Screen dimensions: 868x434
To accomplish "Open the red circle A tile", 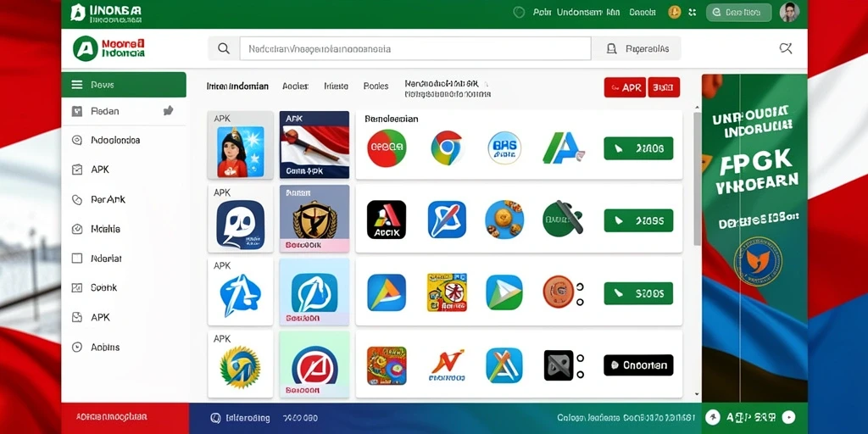I will click(314, 364).
